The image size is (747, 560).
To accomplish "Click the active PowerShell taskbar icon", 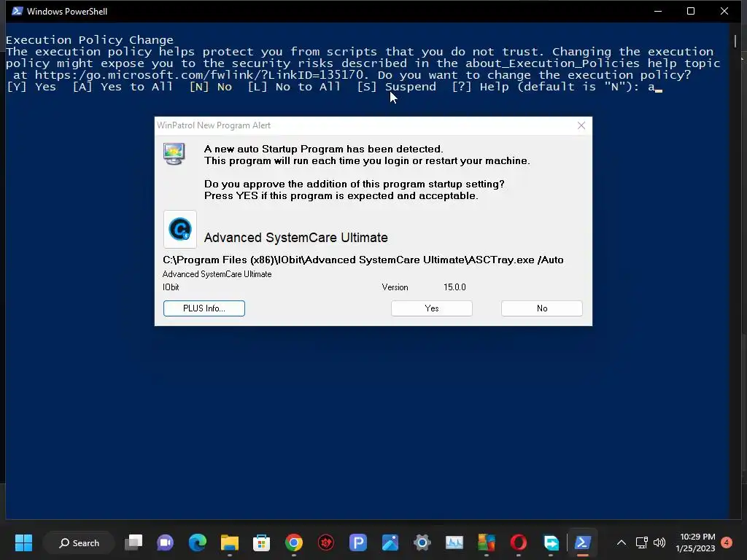I will (583, 542).
